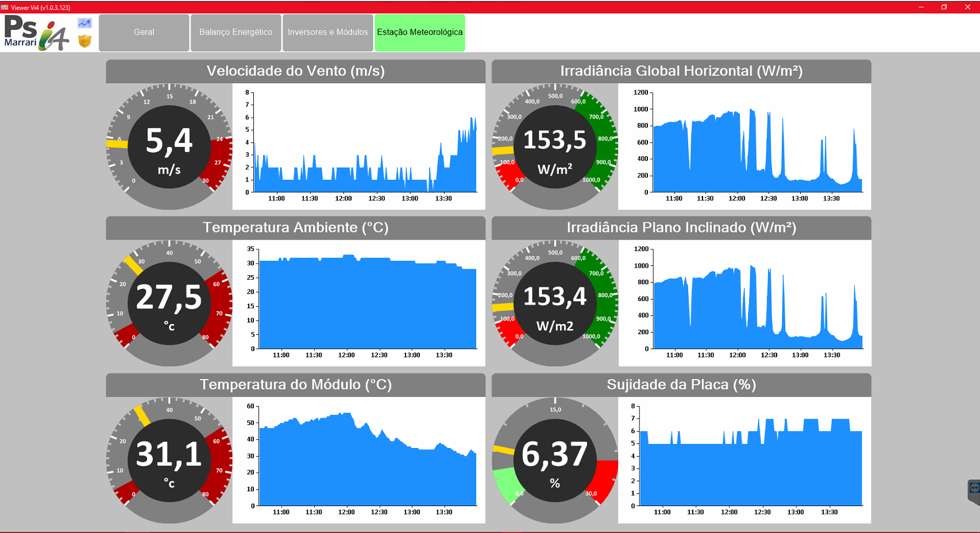Click the module temperature gauge reading 31,1

[169, 460]
